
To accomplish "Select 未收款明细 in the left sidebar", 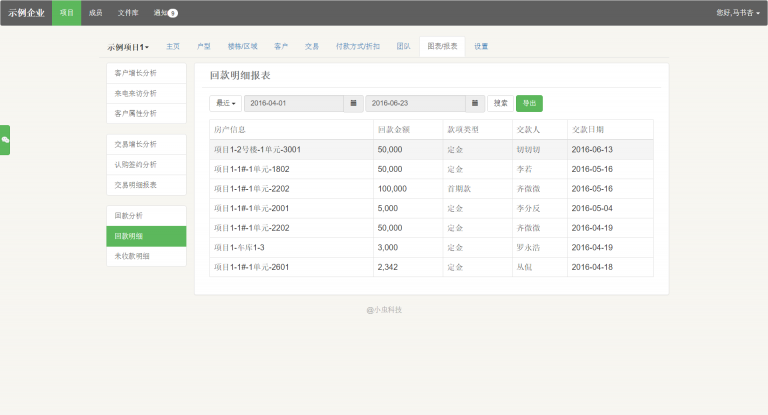I will coord(146,257).
